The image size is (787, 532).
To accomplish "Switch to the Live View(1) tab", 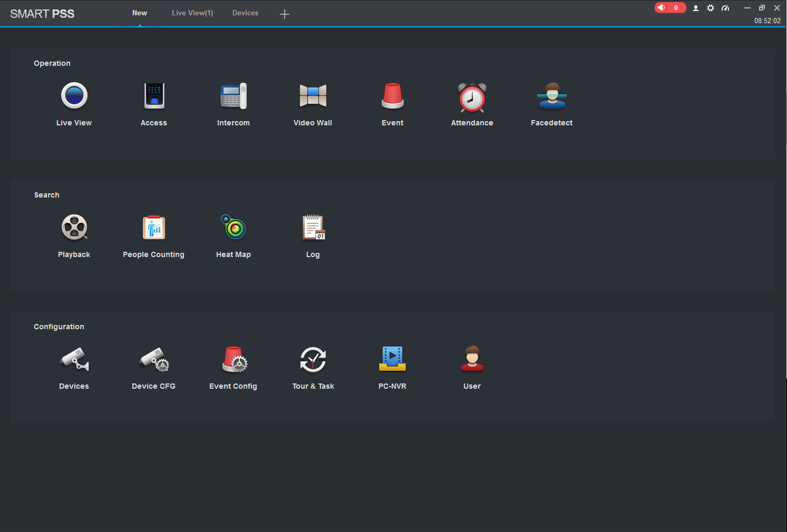I will pos(192,13).
